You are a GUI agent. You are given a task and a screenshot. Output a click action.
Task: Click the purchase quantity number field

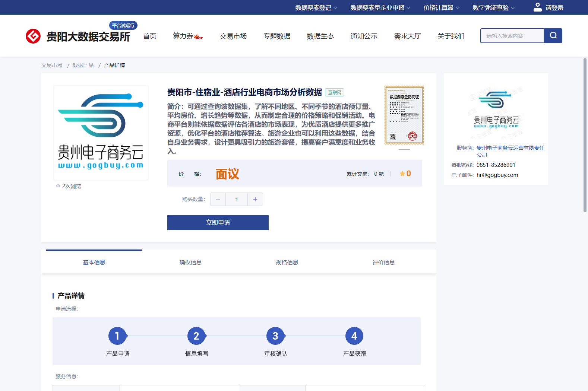click(237, 199)
